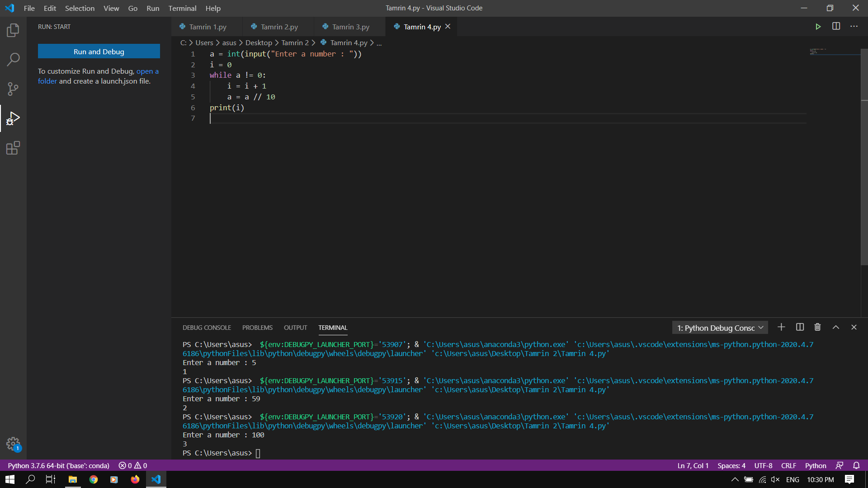Open the Terminal menu
This screenshot has height=488, width=868.
click(x=182, y=8)
